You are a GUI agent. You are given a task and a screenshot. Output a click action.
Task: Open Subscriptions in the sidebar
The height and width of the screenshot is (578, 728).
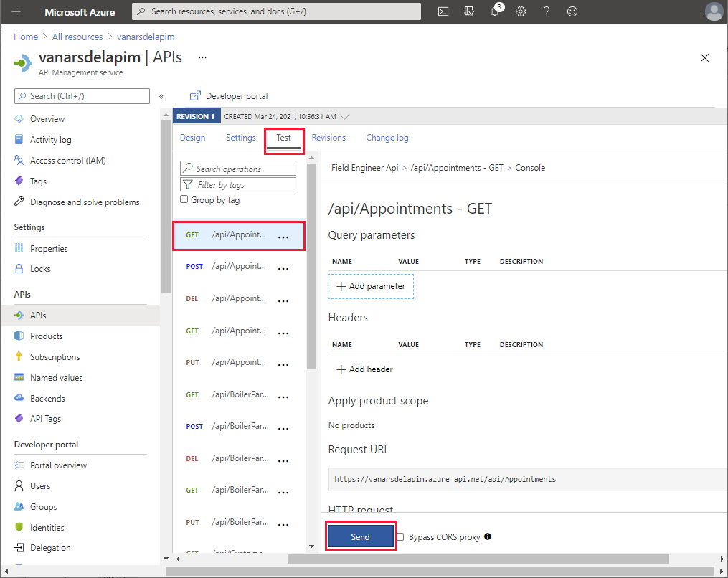(55, 357)
